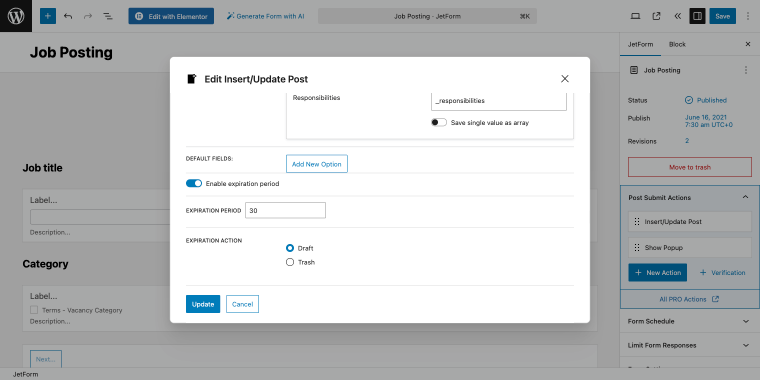Viewport: 760px width, 380px height.
Task: Click the Job title heading block
Action: tap(42, 168)
